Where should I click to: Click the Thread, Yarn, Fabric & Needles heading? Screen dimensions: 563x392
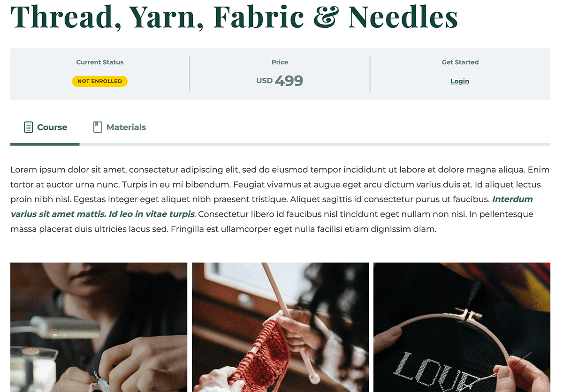234,16
